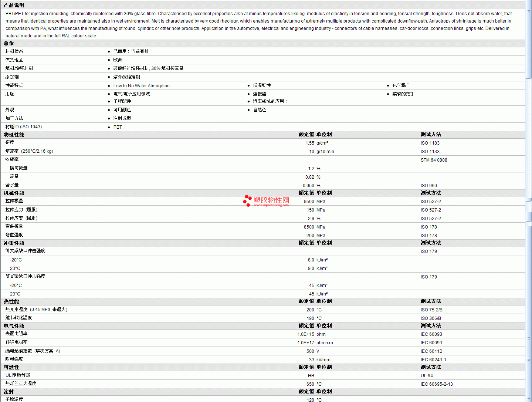Click the IEC 60112 test method

(431, 351)
